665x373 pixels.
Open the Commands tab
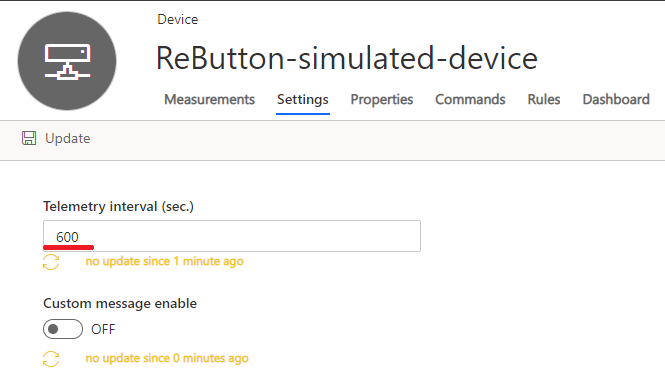(470, 100)
